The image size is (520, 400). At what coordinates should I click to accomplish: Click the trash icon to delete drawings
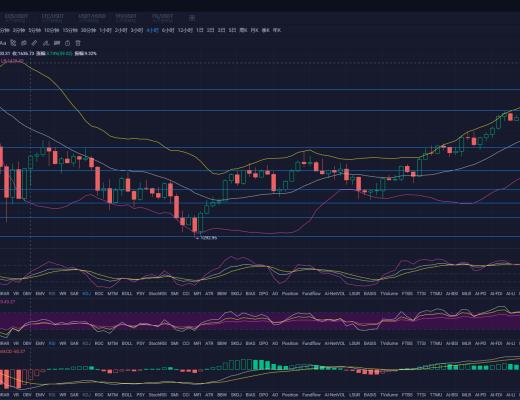78,43
